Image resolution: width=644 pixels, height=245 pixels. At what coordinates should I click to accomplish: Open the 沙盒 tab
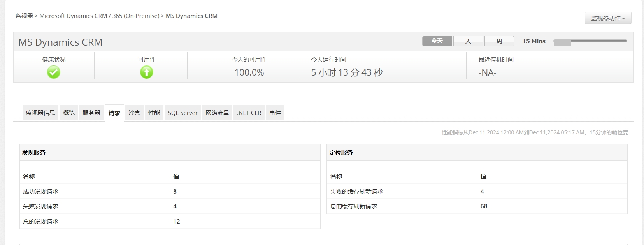pyautogui.click(x=134, y=113)
